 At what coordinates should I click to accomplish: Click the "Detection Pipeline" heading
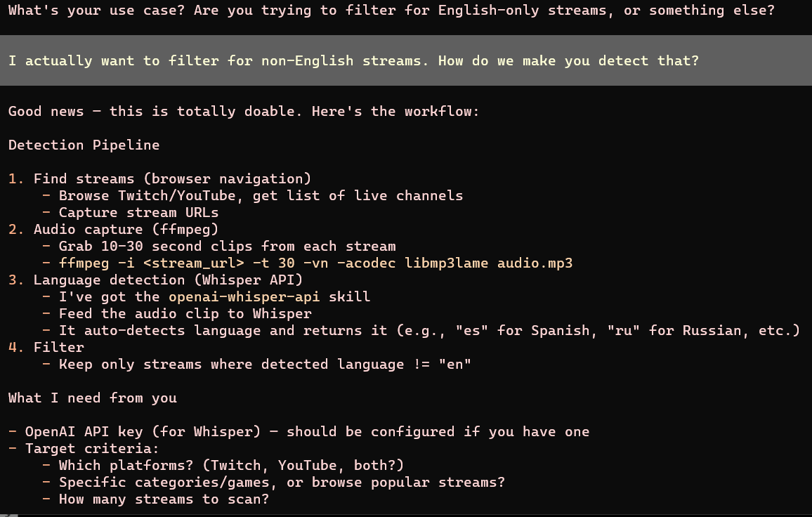84,145
